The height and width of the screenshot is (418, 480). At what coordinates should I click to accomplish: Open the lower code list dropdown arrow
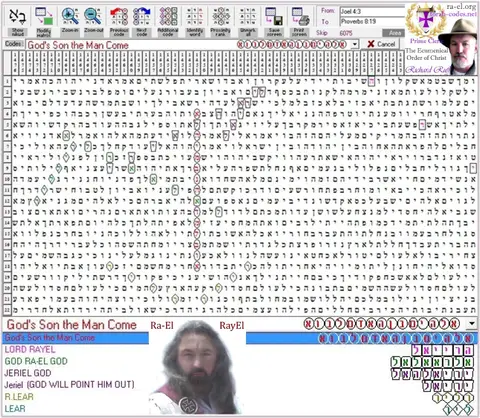[x=472, y=323]
